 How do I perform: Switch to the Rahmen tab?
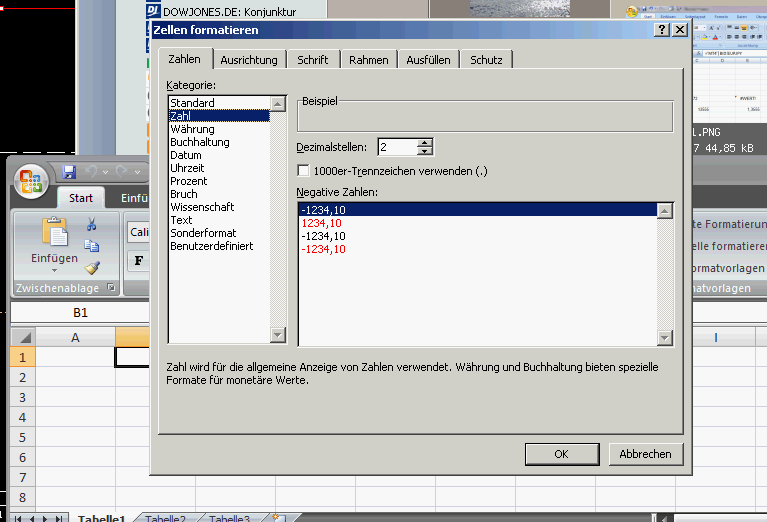(369, 60)
